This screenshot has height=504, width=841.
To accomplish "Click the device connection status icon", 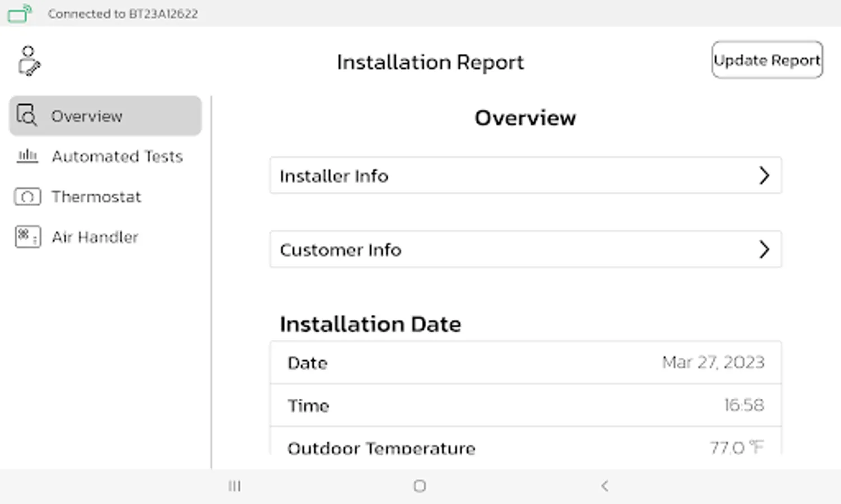I will click(20, 13).
